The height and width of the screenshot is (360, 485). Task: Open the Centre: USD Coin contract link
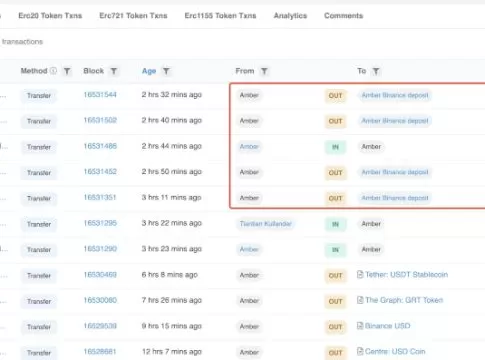(x=395, y=351)
